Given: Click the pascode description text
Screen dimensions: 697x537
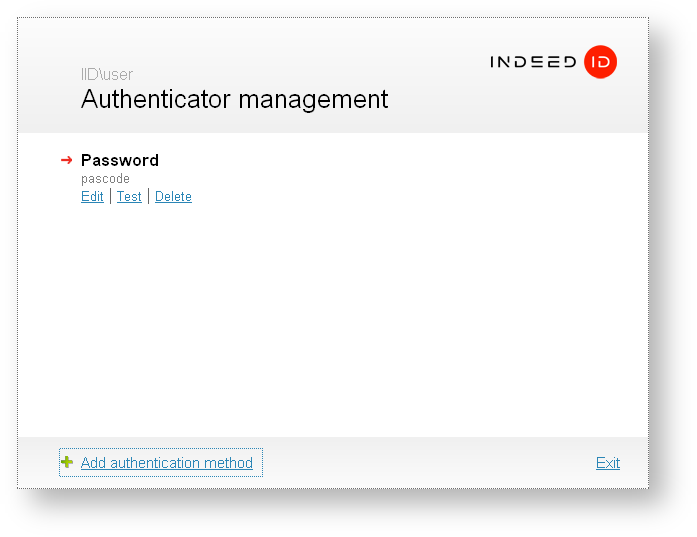Looking at the screenshot, I should click(105, 179).
